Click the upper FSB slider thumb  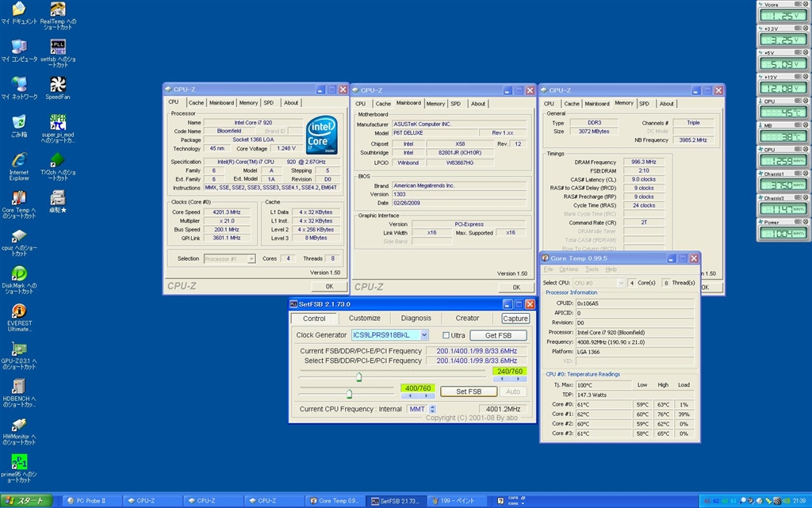pos(358,377)
